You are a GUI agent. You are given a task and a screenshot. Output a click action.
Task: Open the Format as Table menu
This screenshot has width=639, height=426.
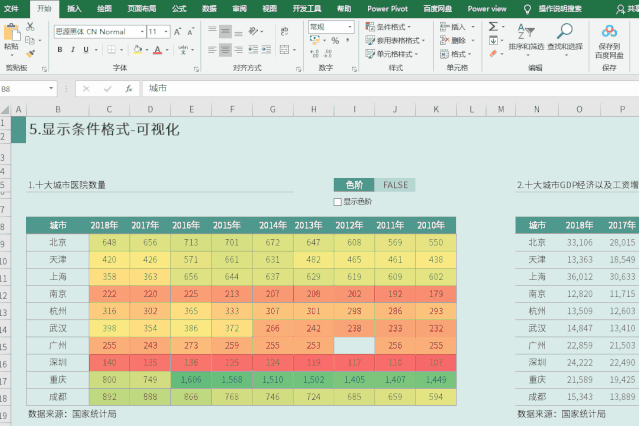click(394, 40)
